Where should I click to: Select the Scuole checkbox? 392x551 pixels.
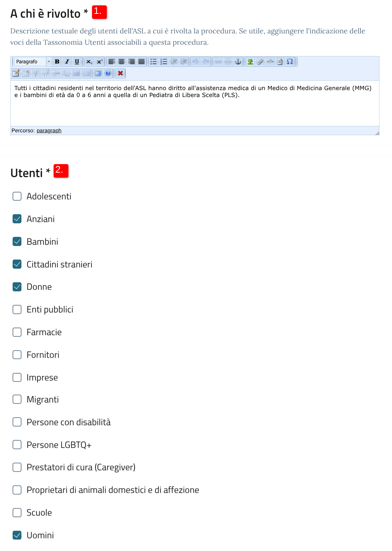[17, 513]
